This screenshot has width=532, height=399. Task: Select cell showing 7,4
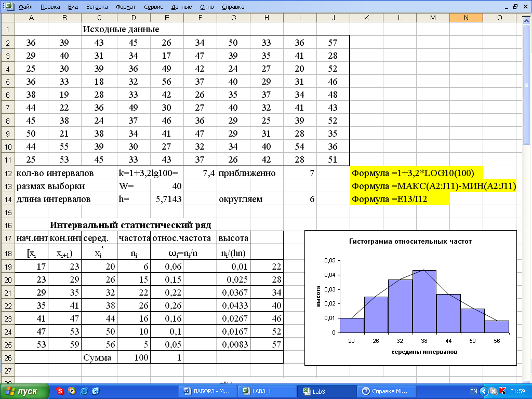pos(200,174)
